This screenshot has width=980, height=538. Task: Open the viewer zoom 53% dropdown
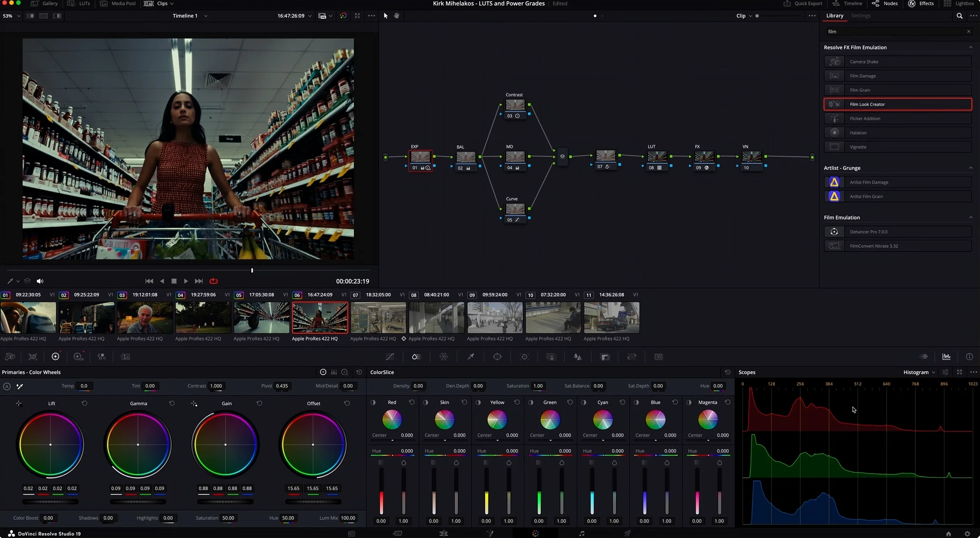(x=11, y=16)
